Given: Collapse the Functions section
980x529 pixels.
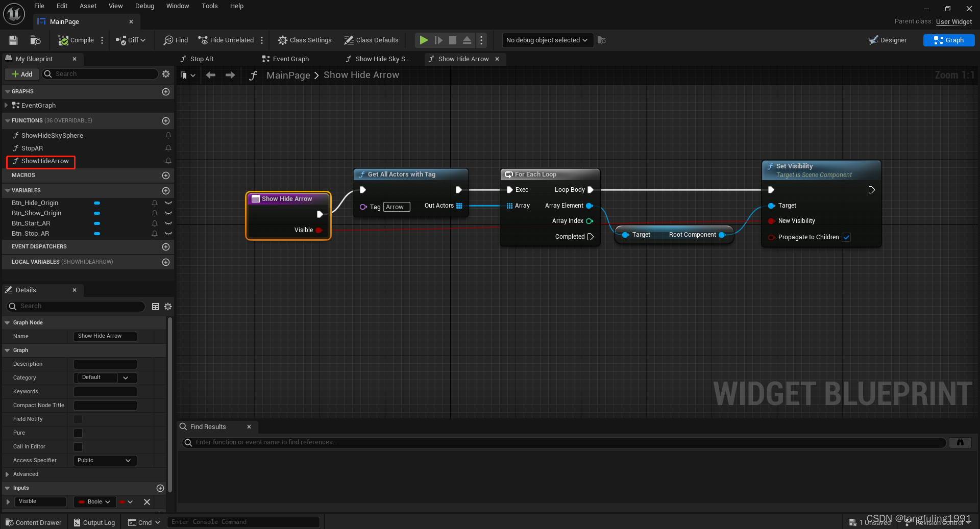Looking at the screenshot, I should coord(7,121).
